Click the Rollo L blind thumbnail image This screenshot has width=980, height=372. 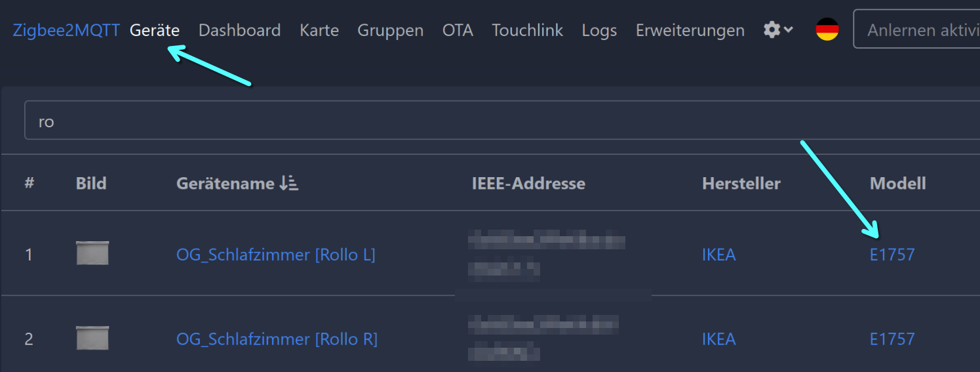coord(92,253)
